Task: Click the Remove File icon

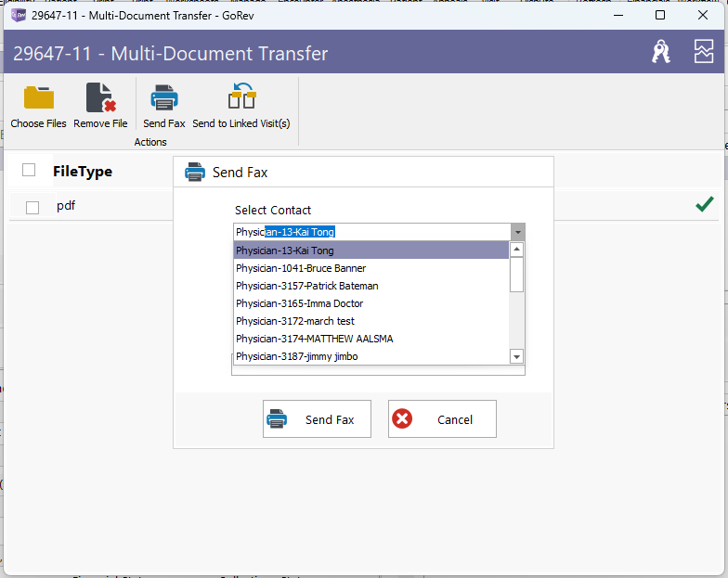Action: [100, 98]
